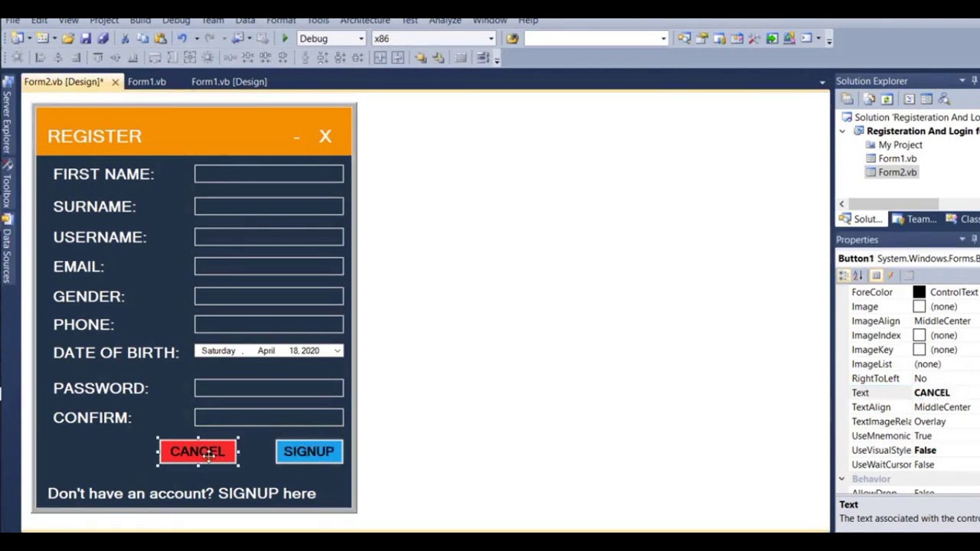Switch to the Form1.vb tab
This screenshot has height=551, width=980.
146,81
